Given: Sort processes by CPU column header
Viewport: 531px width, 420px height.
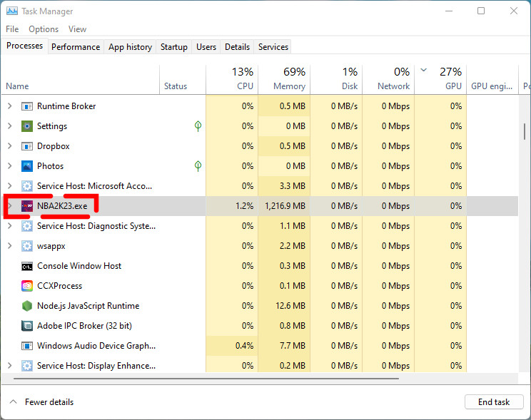Looking at the screenshot, I should click(232, 80).
